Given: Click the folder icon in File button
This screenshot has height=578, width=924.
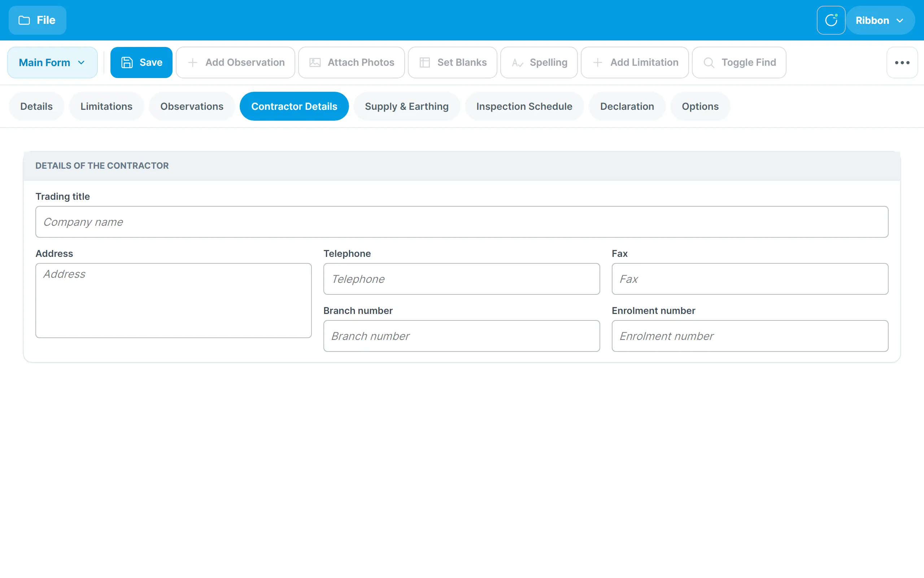Looking at the screenshot, I should [x=24, y=20].
